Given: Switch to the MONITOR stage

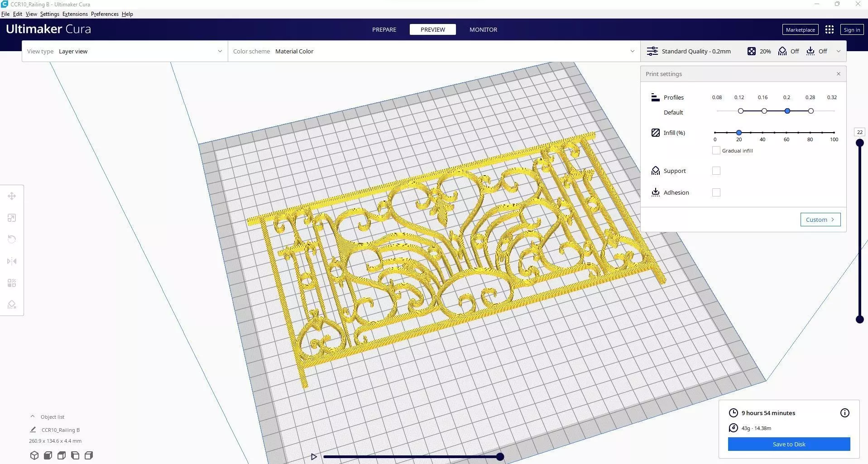Looking at the screenshot, I should (x=483, y=29).
